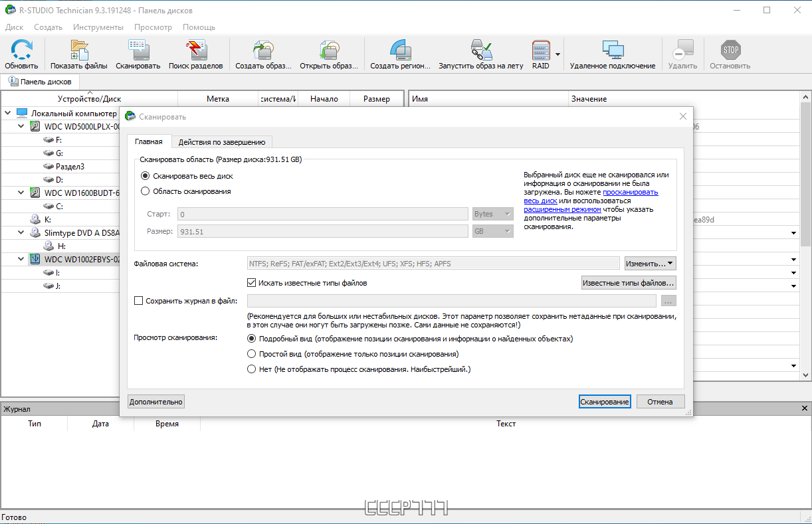Select the H: disc icon
The image size is (812, 524).
pyautogui.click(x=49, y=246)
